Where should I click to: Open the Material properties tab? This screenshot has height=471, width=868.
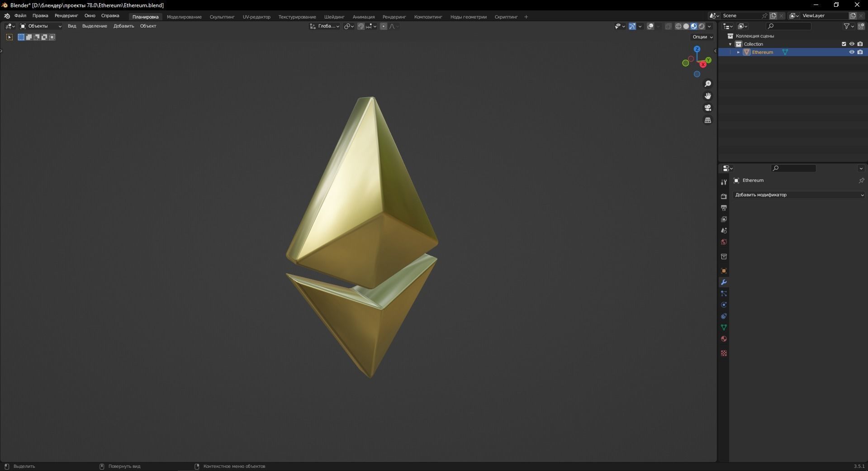(x=724, y=339)
